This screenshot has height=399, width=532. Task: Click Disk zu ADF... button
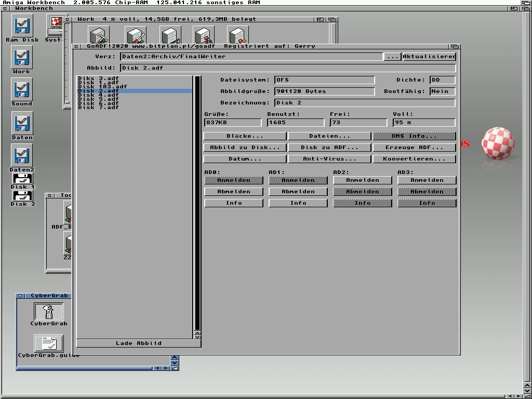(x=329, y=148)
